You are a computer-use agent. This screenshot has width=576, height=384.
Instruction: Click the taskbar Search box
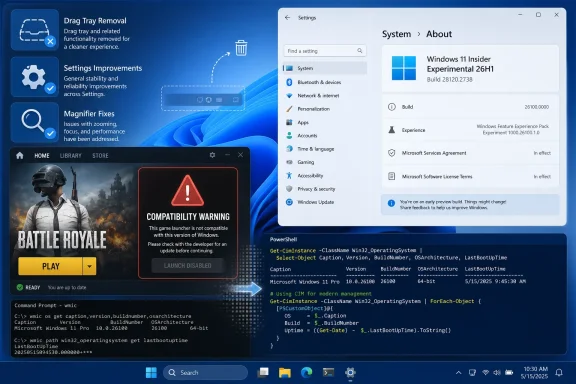205,373
